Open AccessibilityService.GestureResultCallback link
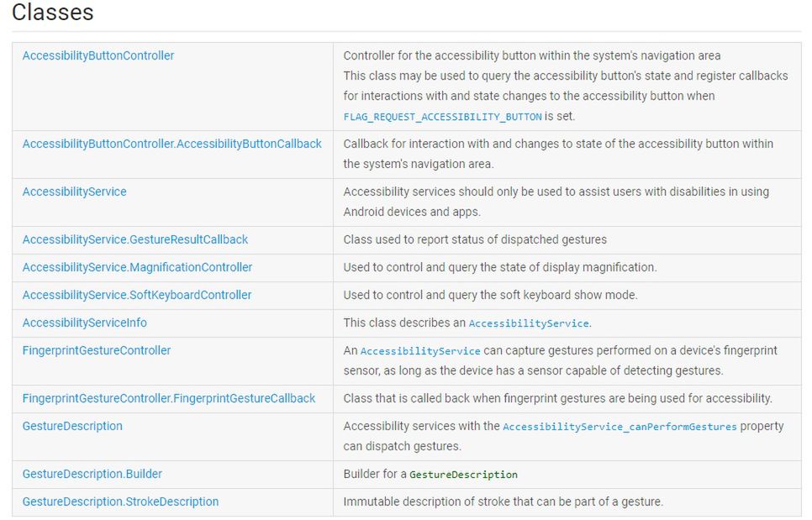812x520 pixels. pos(135,239)
